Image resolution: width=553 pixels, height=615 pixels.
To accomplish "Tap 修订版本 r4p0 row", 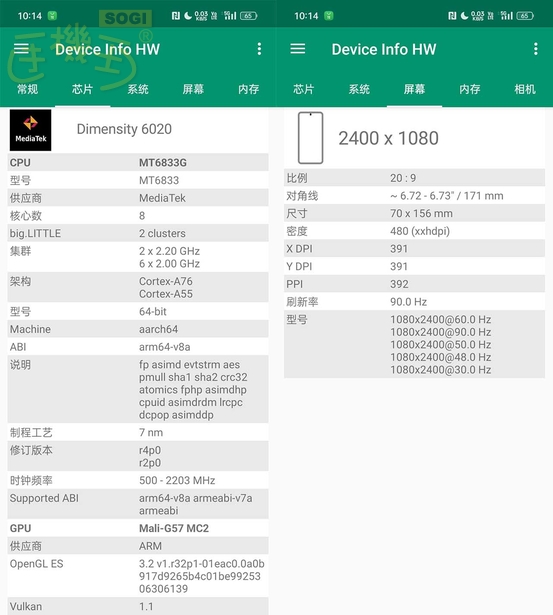I will coord(138,456).
